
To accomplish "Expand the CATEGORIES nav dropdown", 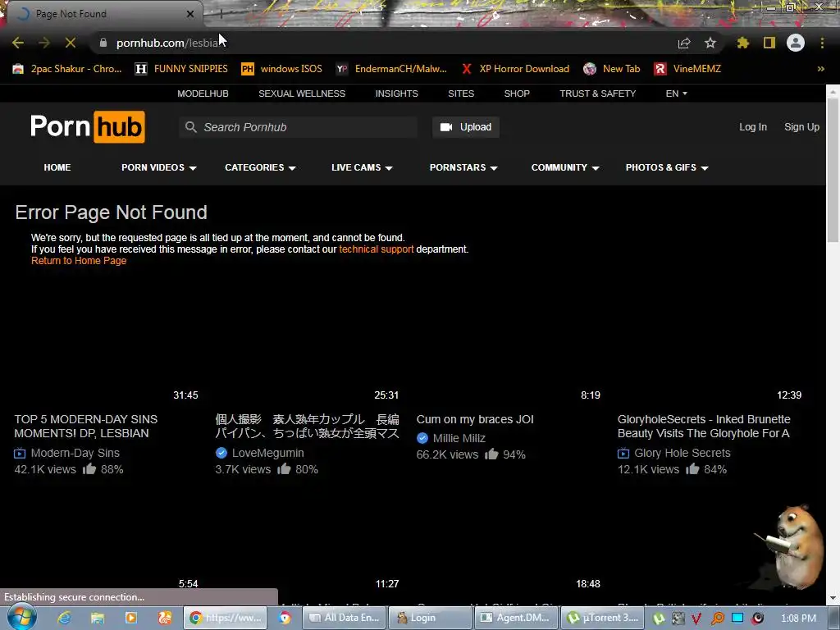I will [260, 167].
